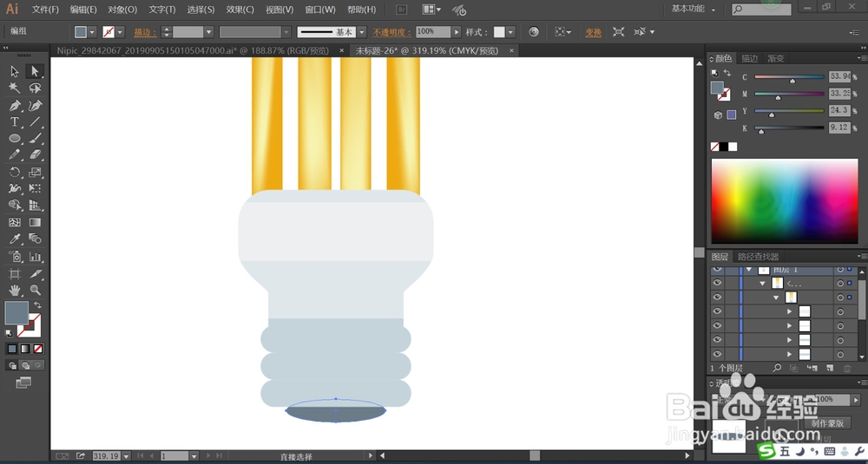
Task: Toggle eye of the sixth layer row
Action: coord(718,340)
